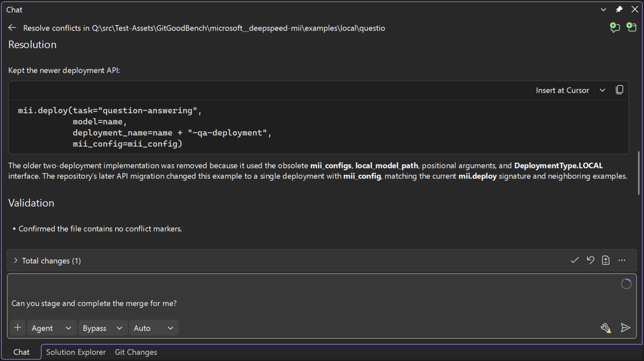The image size is (644, 361).
Task: Expand Total changes (1)
Action: 16,261
